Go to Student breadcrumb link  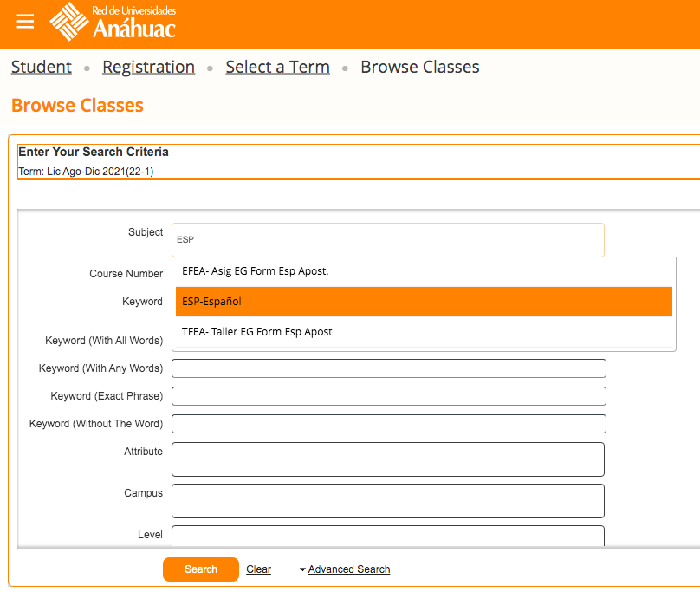pos(42,67)
